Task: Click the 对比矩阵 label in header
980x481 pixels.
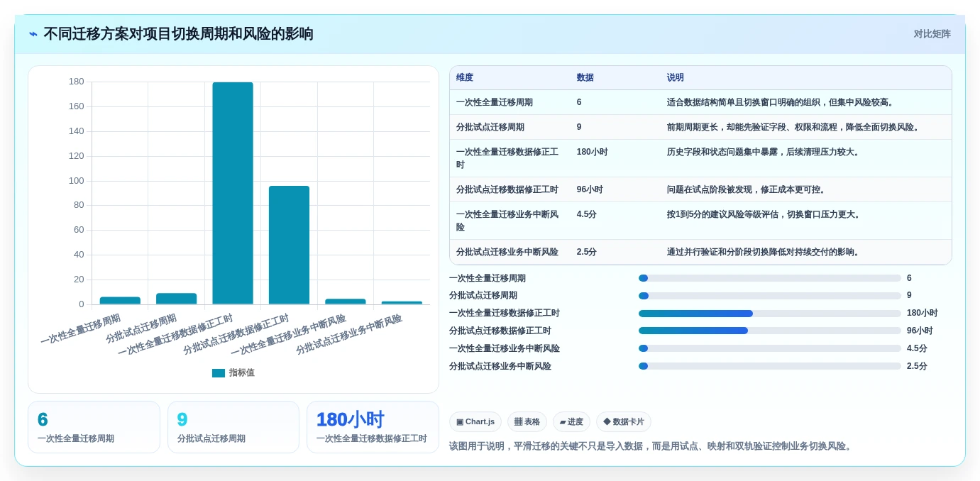Action: pos(932,34)
